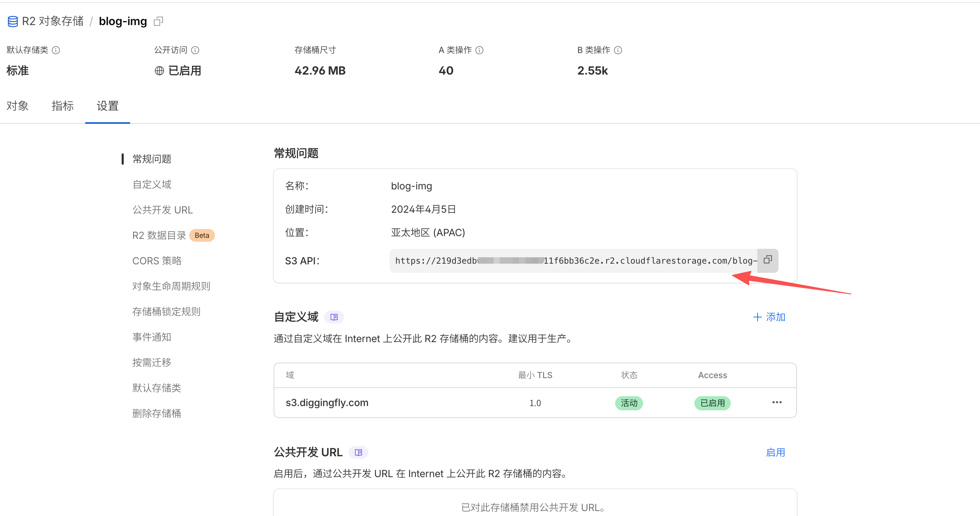980x516 pixels.
Task: Click info icon next to 默认存储类
Action: [56, 50]
